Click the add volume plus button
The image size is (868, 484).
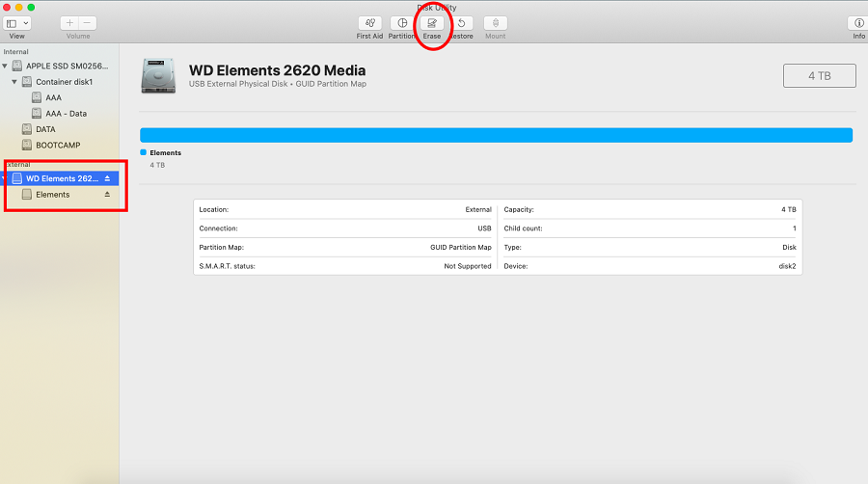[69, 22]
